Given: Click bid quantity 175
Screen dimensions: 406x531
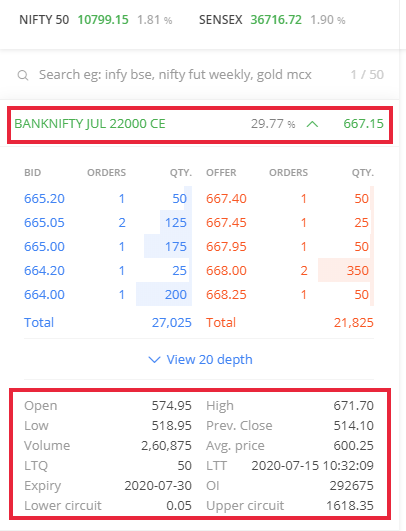Looking at the screenshot, I should [x=176, y=247].
